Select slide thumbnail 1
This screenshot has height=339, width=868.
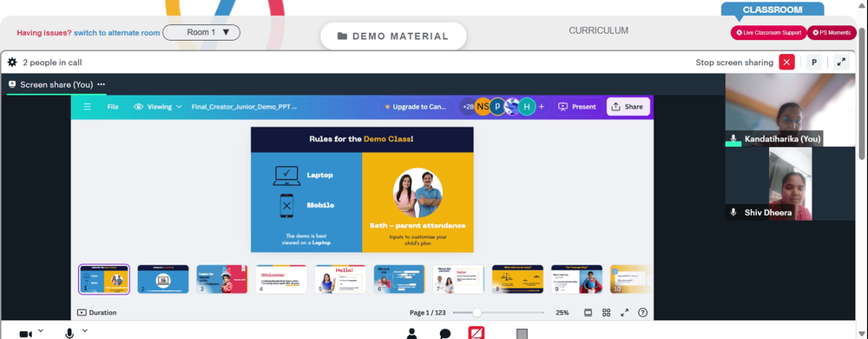pyautogui.click(x=104, y=279)
